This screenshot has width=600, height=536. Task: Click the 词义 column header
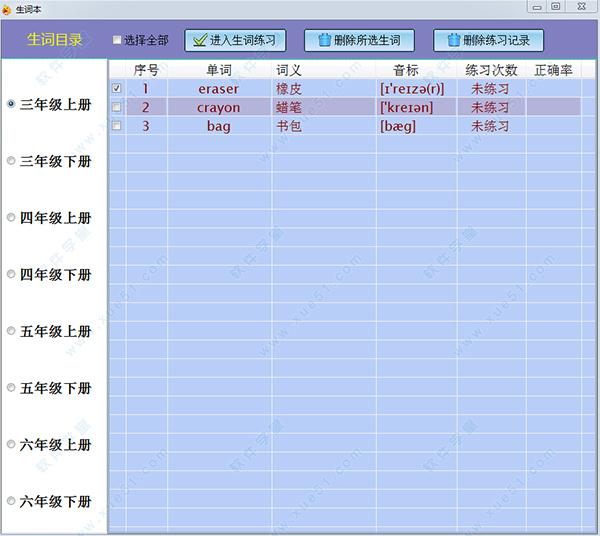(324, 70)
